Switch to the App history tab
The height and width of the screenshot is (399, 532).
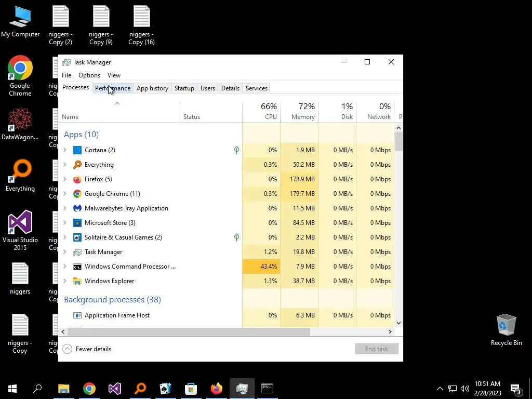point(152,88)
